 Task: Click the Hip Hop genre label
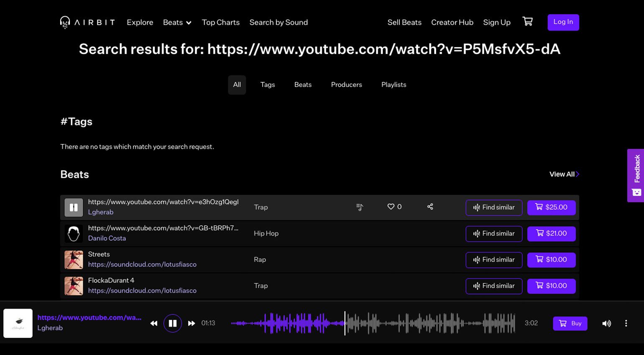pyautogui.click(x=266, y=233)
